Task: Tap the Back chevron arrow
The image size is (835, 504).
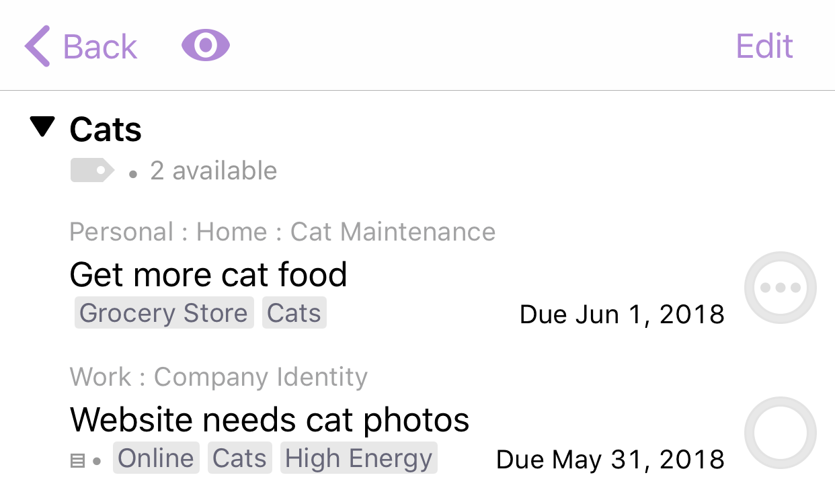Action: pyautogui.click(x=37, y=46)
